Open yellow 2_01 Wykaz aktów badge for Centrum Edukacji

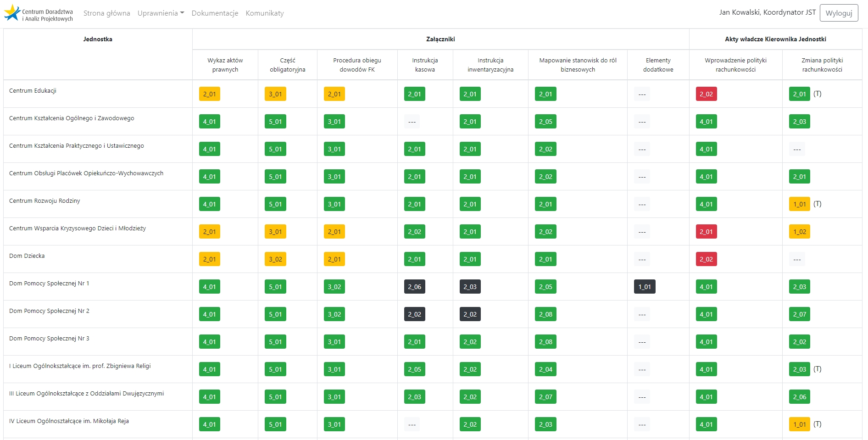pyautogui.click(x=210, y=94)
